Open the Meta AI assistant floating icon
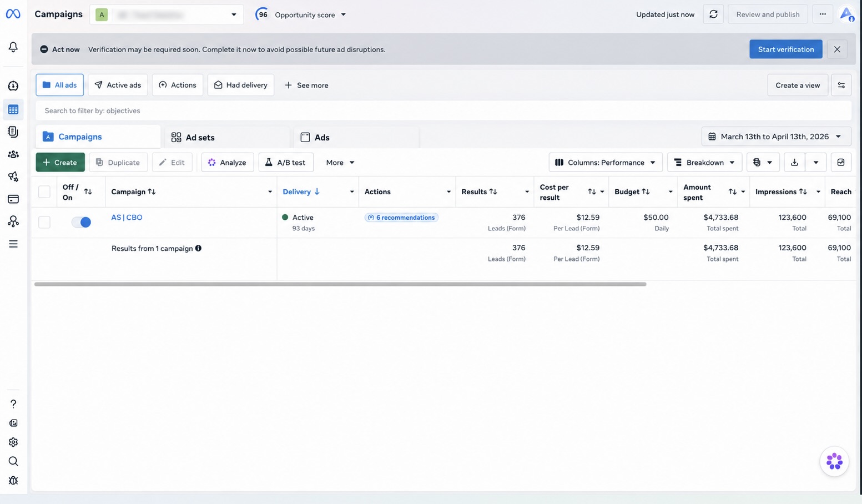Image resolution: width=862 pixels, height=504 pixels. pos(834,461)
